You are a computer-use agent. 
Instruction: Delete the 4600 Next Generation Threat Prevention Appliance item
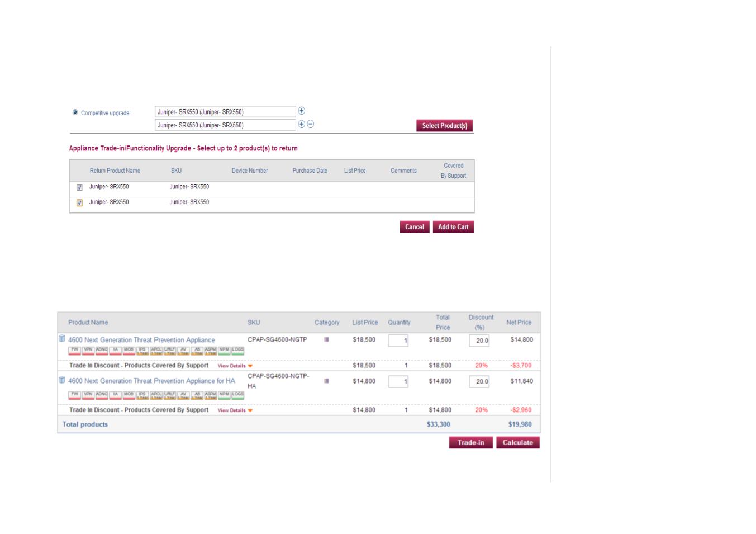click(x=62, y=339)
